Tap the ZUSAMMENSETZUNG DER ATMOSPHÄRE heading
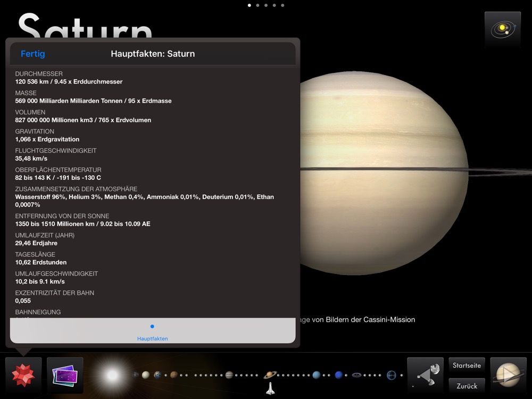Viewport: 532px width, 399px height. pyautogui.click(x=76, y=189)
